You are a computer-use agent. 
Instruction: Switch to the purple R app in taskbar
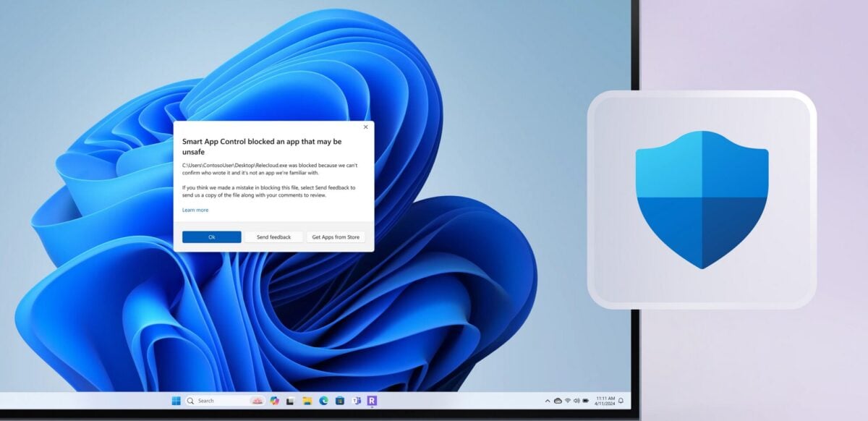point(372,401)
